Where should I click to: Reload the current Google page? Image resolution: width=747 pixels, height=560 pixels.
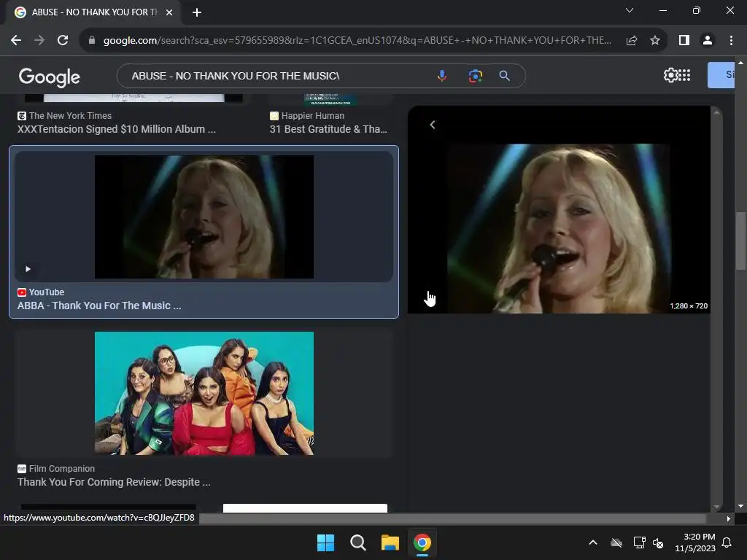pyautogui.click(x=63, y=41)
